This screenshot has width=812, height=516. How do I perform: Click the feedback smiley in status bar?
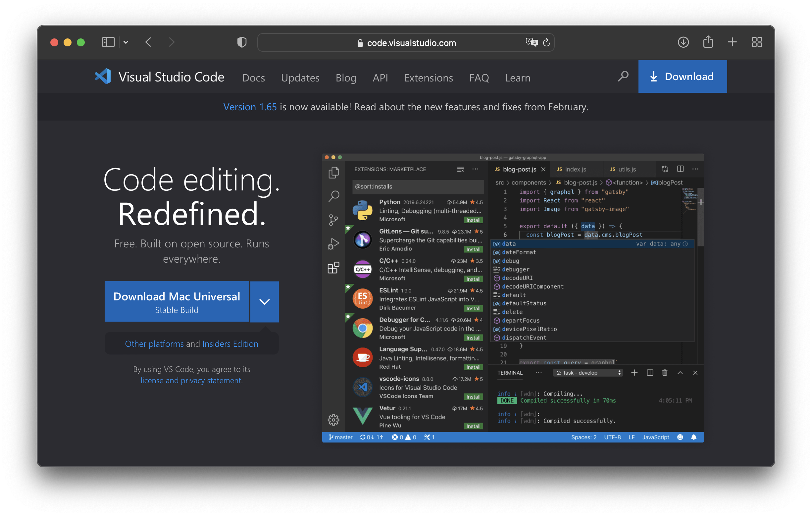(680, 437)
